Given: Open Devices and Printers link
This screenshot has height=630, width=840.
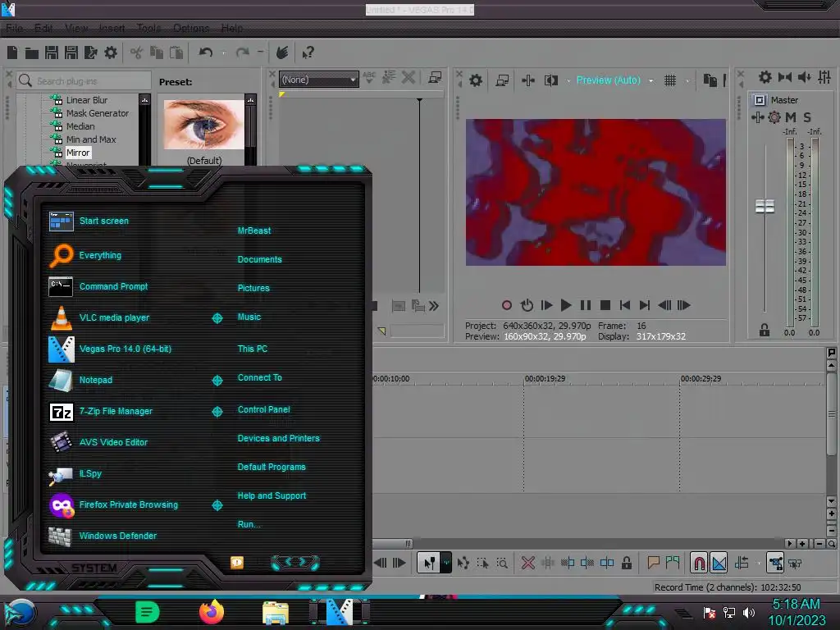Looking at the screenshot, I should pos(278,438).
